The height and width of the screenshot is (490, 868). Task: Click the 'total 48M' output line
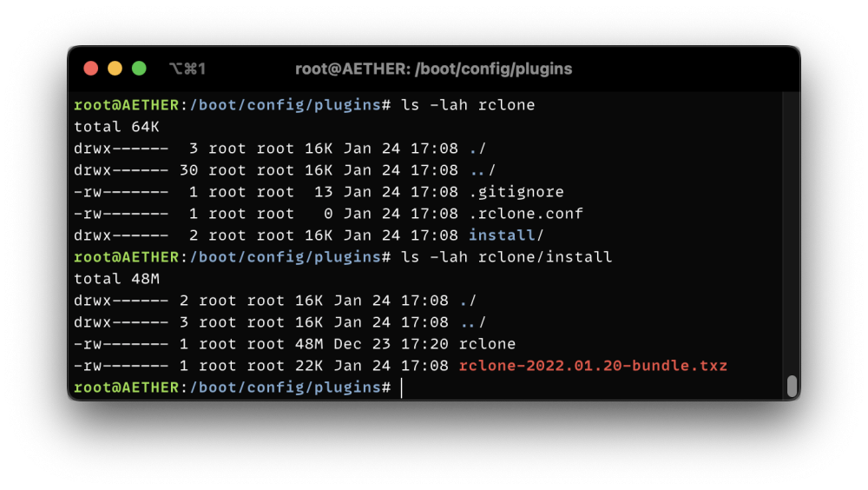[116, 278]
